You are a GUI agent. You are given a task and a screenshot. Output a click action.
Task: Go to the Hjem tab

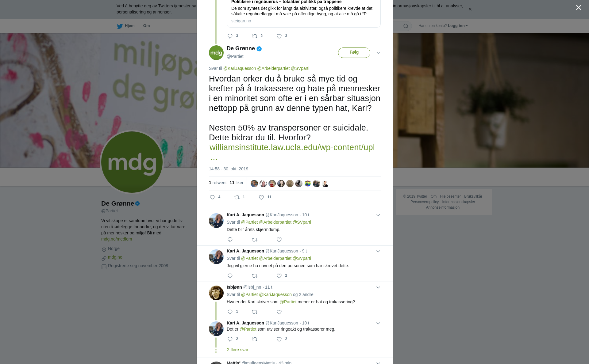(126, 26)
